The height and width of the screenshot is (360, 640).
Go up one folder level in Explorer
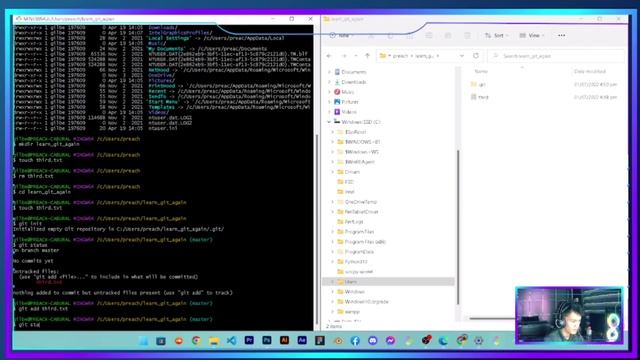[367, 56]
